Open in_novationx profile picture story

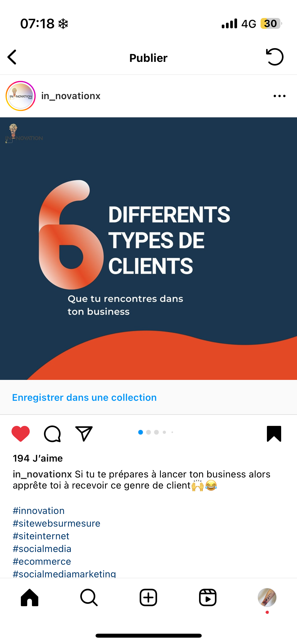21,96
